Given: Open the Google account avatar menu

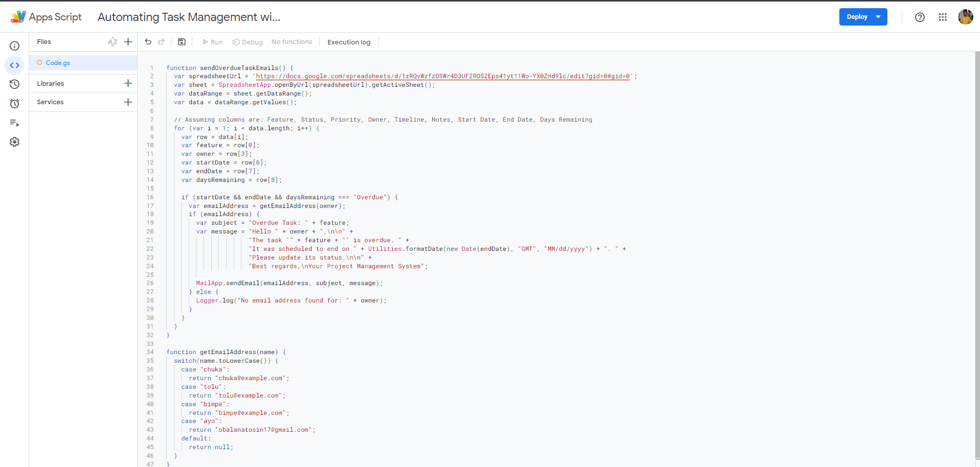Looking at the screenshot, I should 966,17.
